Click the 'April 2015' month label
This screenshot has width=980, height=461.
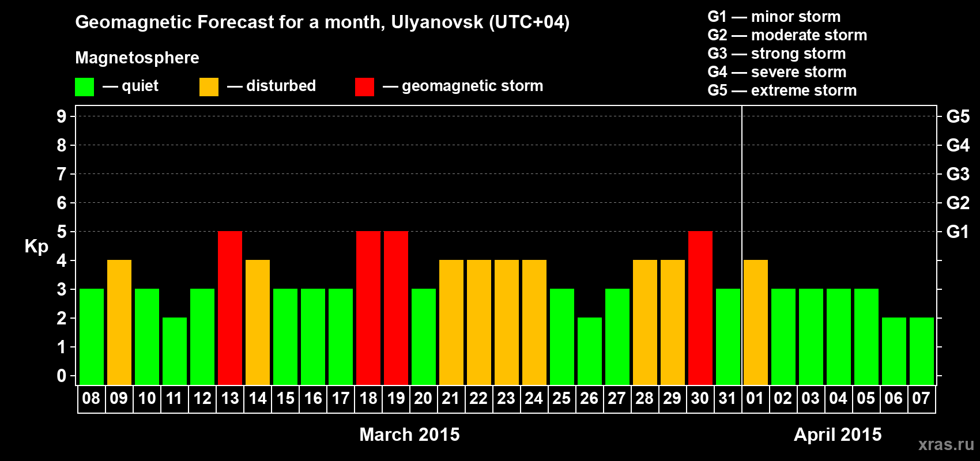(x=838, y=434)
